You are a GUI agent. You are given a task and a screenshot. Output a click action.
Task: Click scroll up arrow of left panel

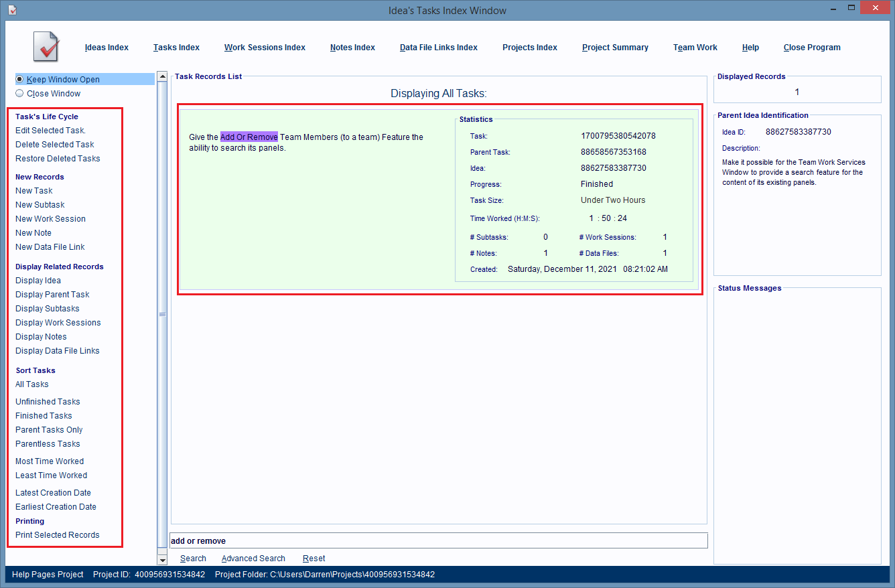coord(162,77)
